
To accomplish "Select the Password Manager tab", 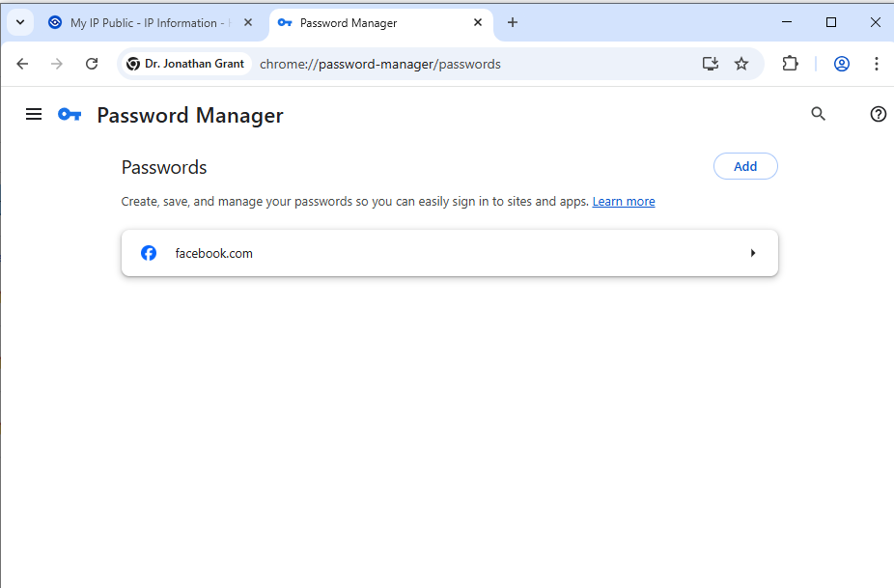I will [x=367, y=23].
